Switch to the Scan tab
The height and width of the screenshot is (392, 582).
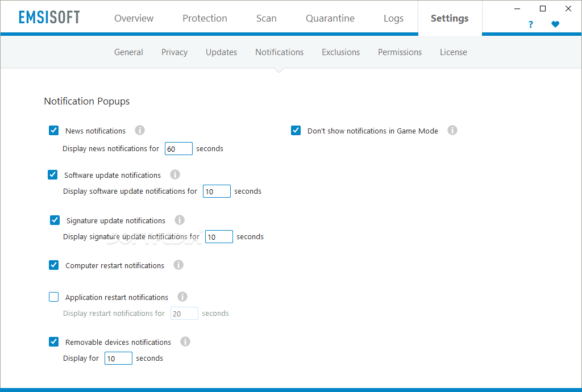[266, 18]
